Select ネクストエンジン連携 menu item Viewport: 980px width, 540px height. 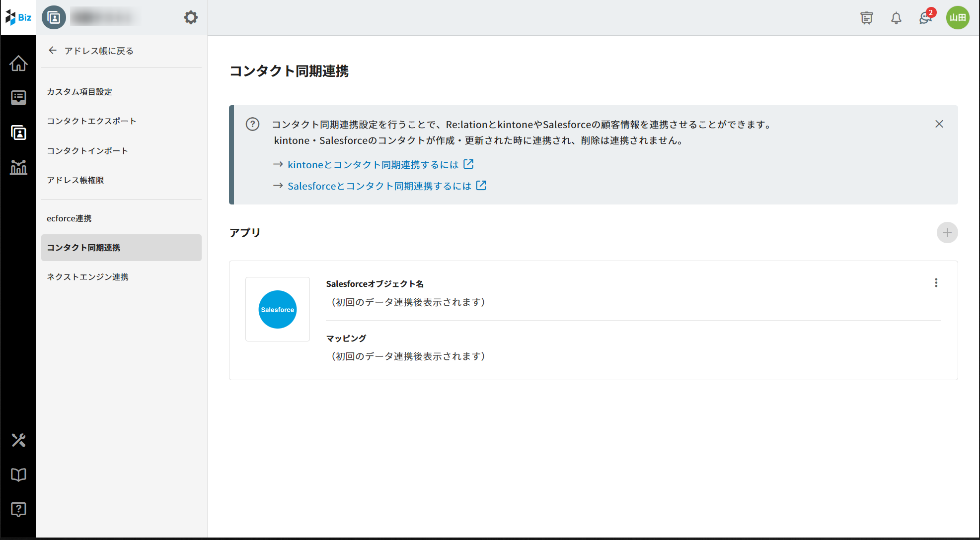(87, 277)
